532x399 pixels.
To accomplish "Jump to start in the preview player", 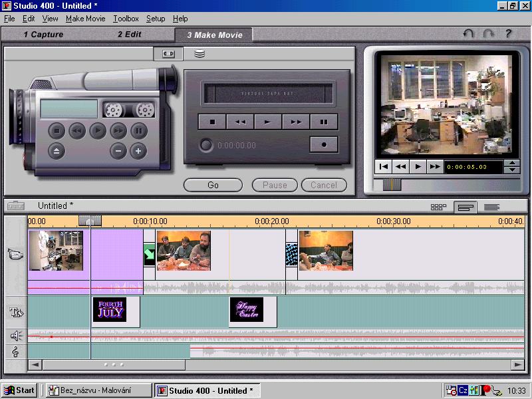I will coord(384,167).
